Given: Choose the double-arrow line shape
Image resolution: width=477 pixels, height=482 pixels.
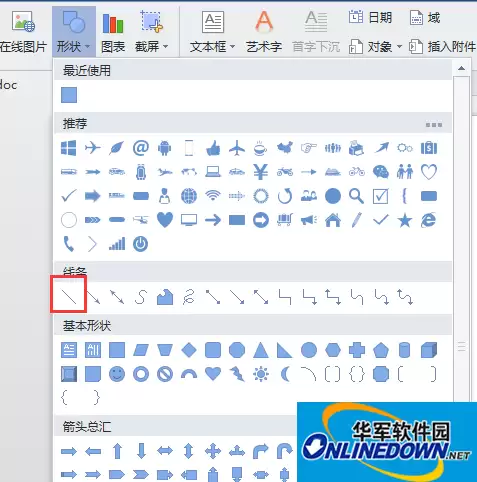Looking at the screenshot, I should tap(117, 296).
